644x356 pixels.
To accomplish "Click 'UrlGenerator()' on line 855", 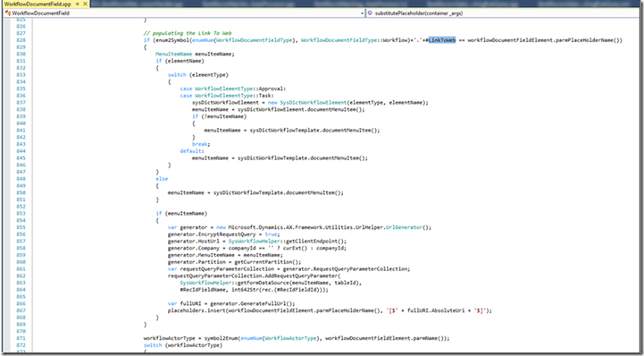I will (x=408, y=227).
